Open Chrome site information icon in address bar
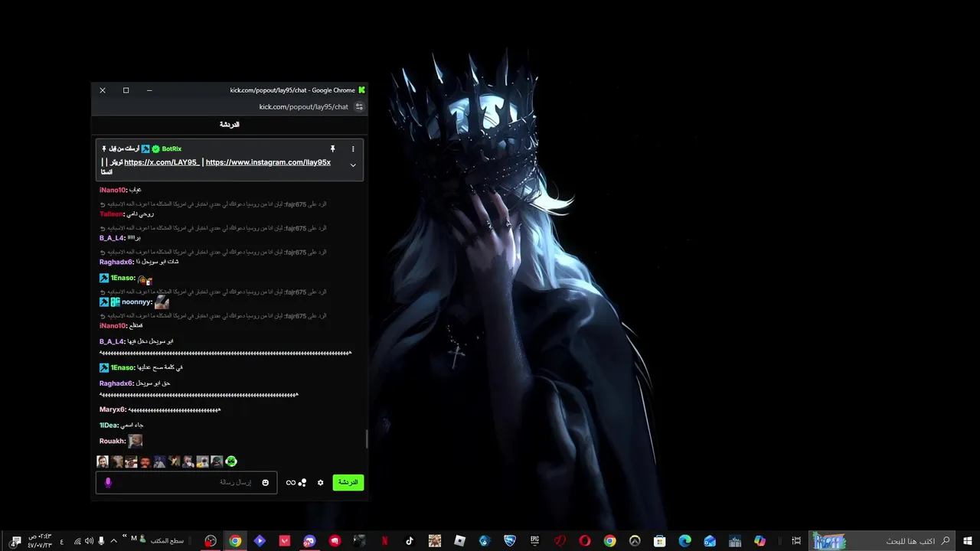The height and width of the screenshot is (551, 980). pyautogui.click(x=359, y=106)
